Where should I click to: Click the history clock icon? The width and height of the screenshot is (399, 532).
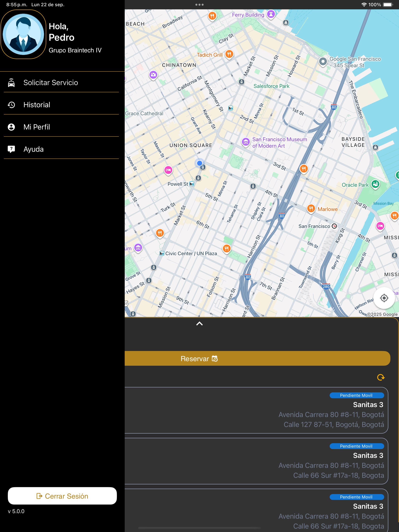coord(11,105)
